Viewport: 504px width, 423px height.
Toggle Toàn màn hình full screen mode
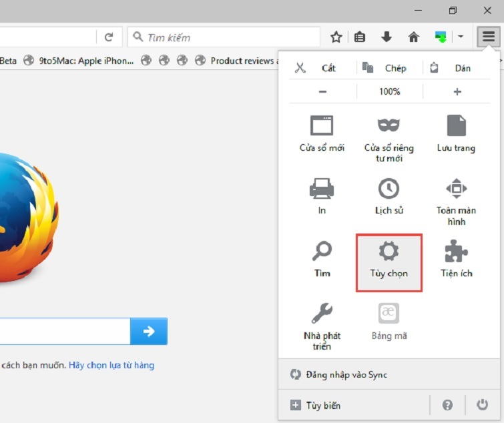pyautogui.click(x=456, y=200)
